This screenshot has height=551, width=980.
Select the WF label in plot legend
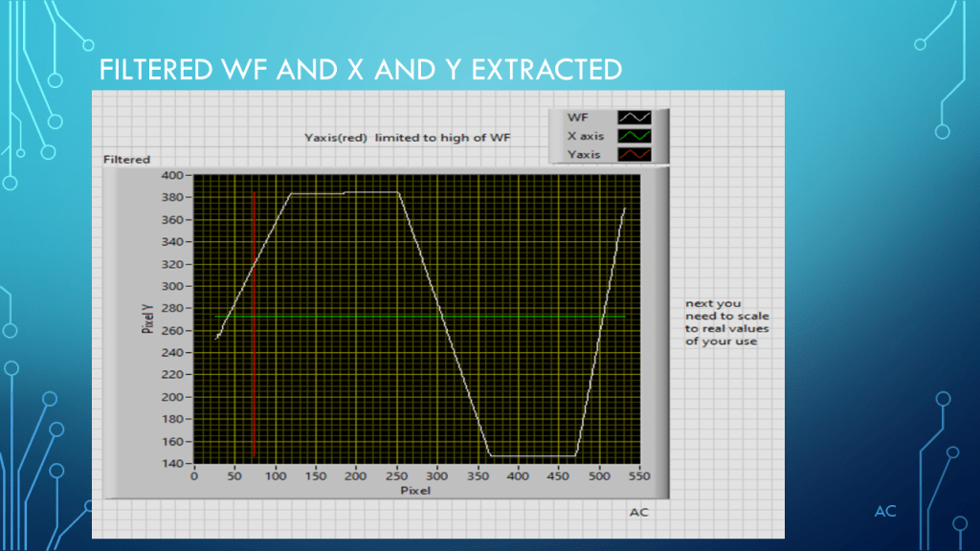pos(577,118)
